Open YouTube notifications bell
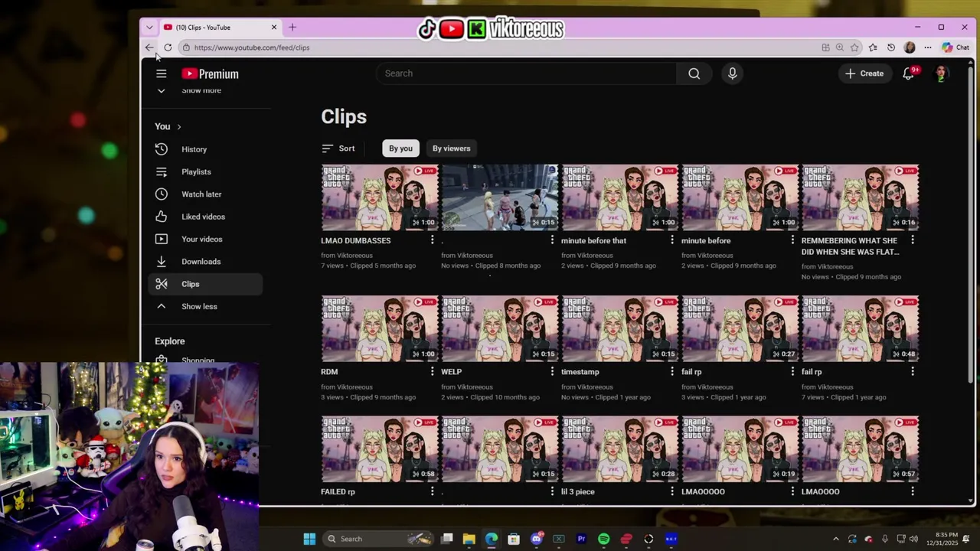The image size is (980, 551). pos(909,73)
